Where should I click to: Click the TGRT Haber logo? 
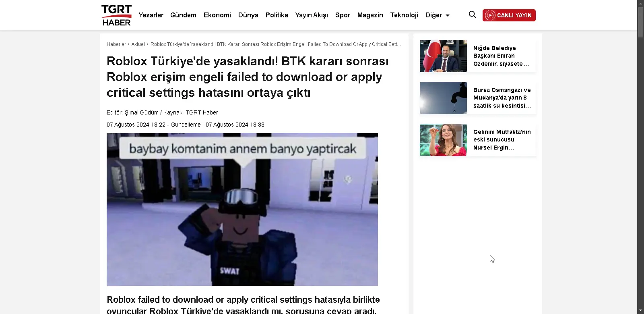tap(116, 15)
